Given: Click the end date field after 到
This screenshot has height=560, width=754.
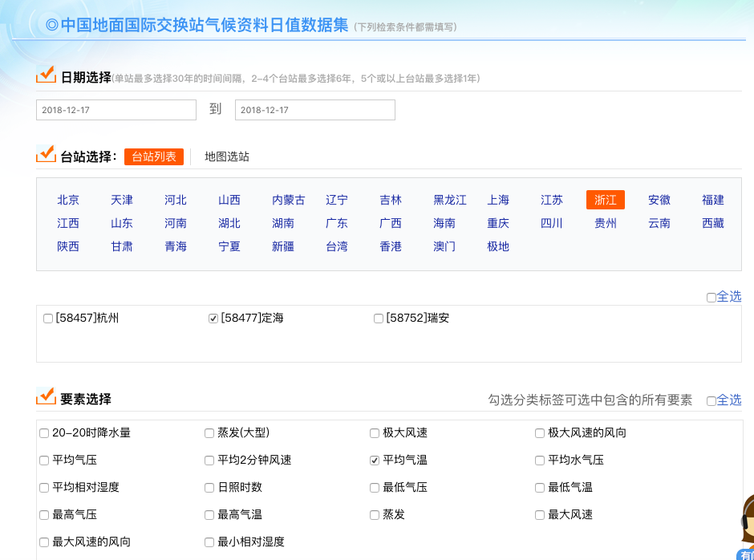Looking at the screenshot, I should 314,109.
